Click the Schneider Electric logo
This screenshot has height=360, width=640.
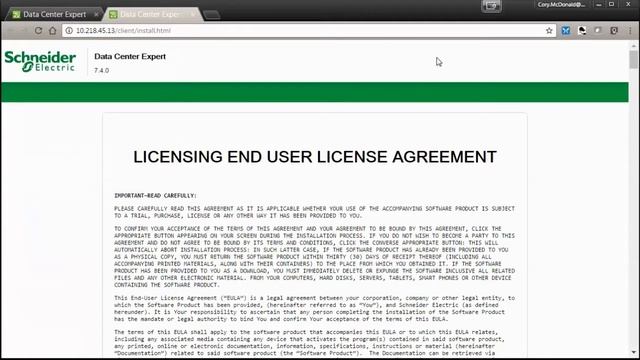coord(40,61)
